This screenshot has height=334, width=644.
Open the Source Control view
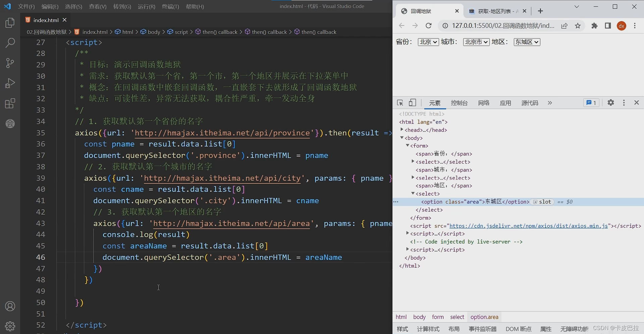coord(10,63)
